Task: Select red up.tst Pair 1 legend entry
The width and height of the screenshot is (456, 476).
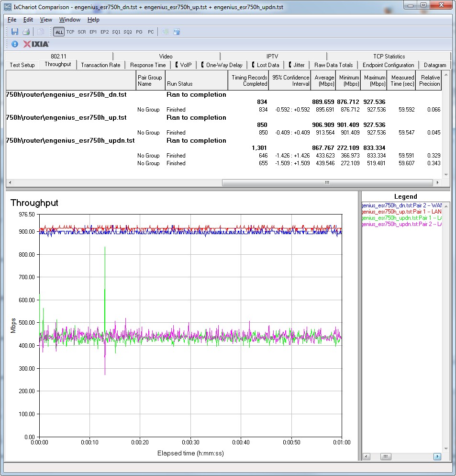Action: coord(402,212)
